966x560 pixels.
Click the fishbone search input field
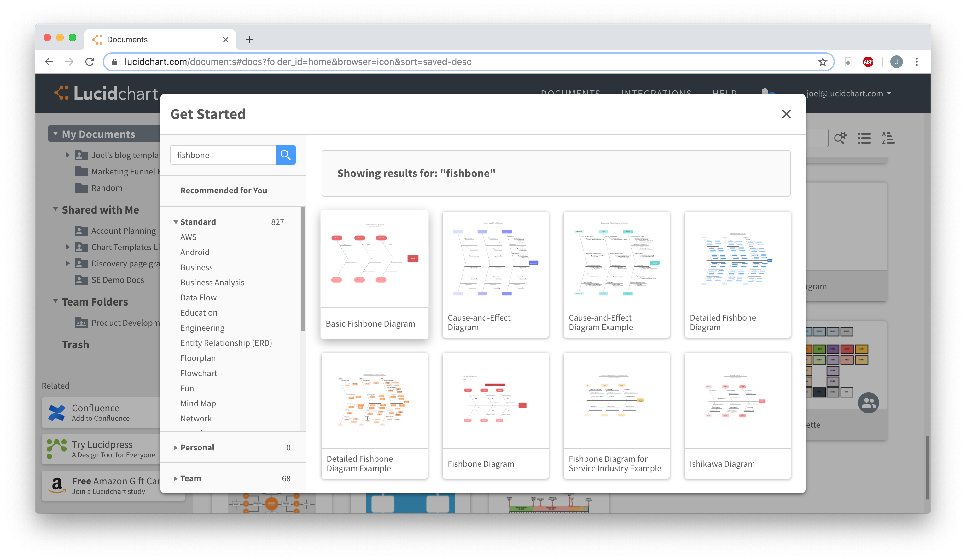pos(223,155)
